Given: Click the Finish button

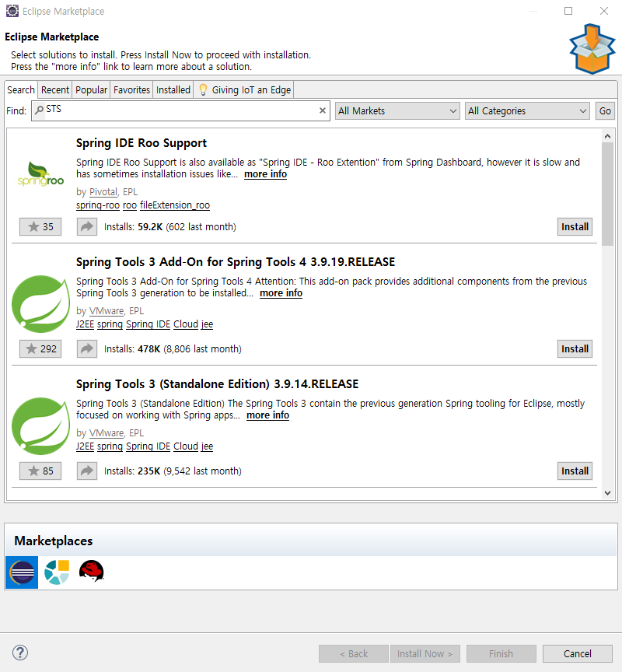Looking at the screenshot, I should (501, 653).
